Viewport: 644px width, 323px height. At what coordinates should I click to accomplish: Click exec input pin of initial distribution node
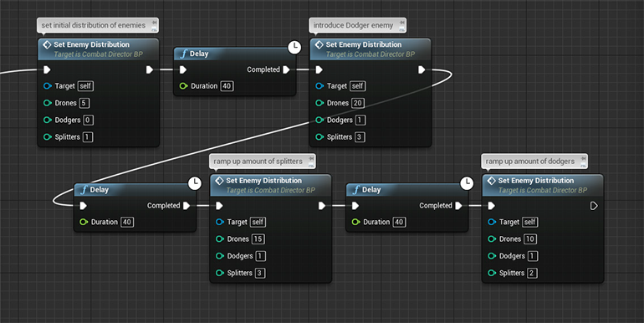47,69
